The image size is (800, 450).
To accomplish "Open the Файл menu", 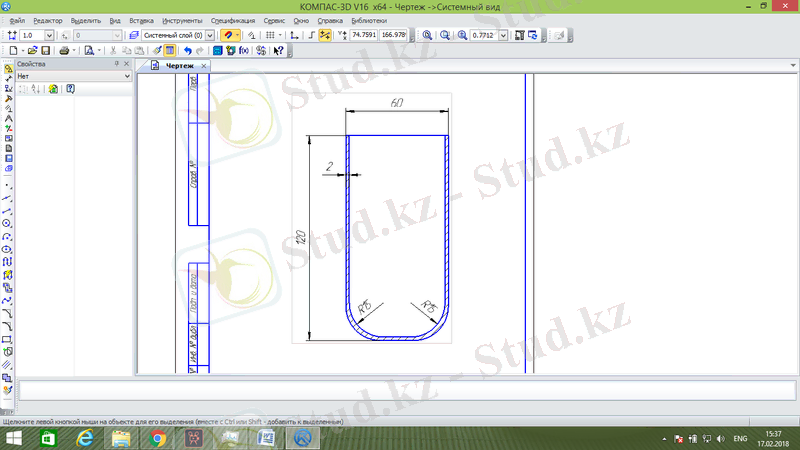I will click(17, 21).
